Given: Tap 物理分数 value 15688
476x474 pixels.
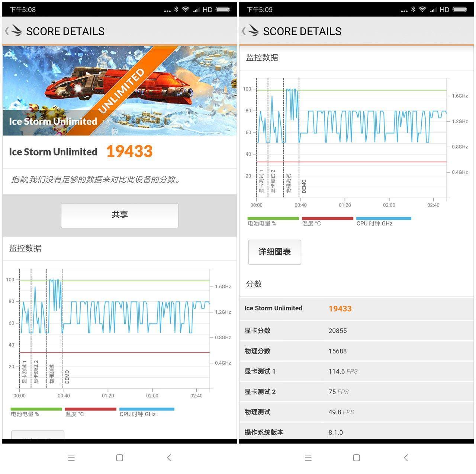Looking at the screenshot, I should tap(338, 351).
